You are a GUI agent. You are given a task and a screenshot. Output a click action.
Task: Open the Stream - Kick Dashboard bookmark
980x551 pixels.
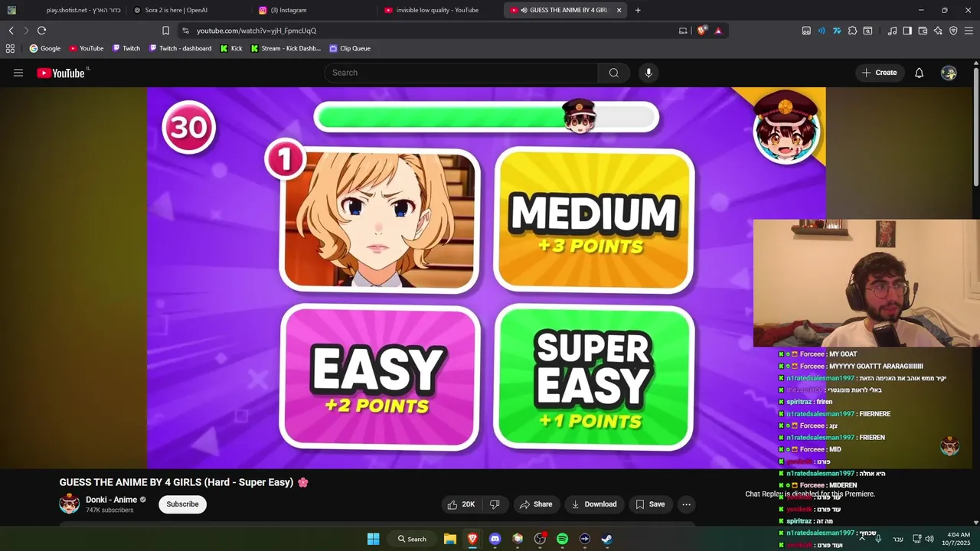tap(286, 48)
